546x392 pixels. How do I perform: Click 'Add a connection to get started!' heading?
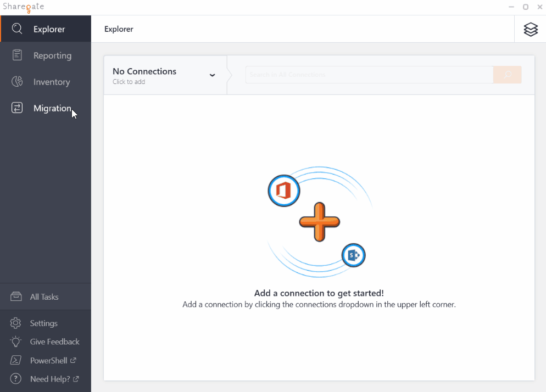(x=319, y=293)
